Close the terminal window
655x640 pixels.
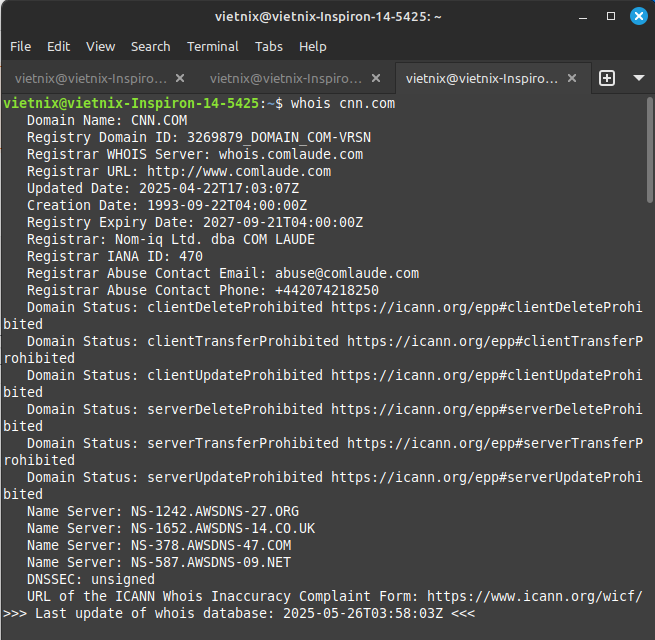(x=639, y=16)
